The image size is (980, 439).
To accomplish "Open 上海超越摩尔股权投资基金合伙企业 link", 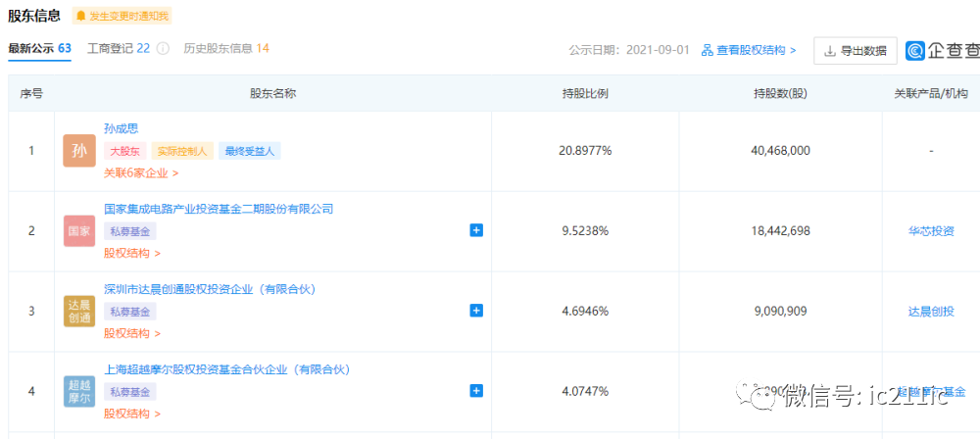I will pyautogui.click(x=227, y=369).
